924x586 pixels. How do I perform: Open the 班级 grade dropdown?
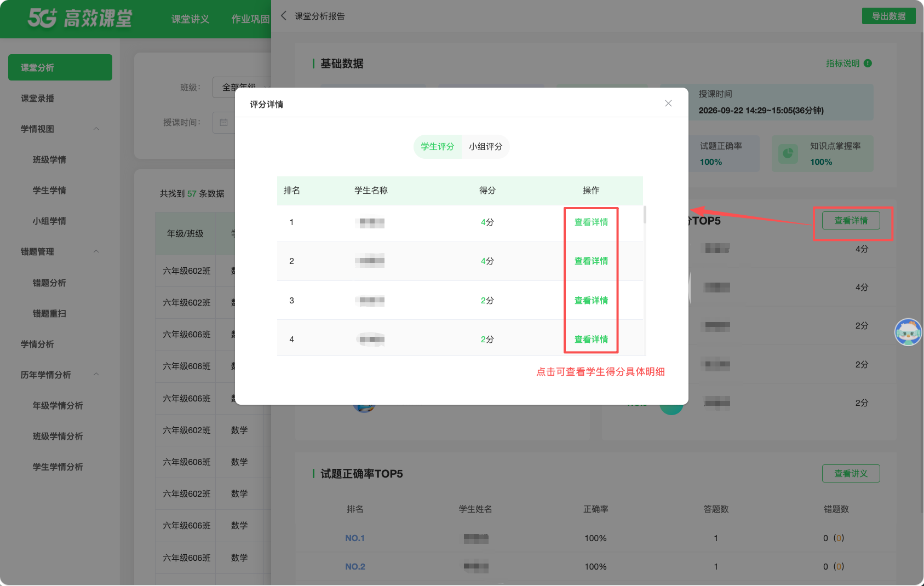(242, 88)
